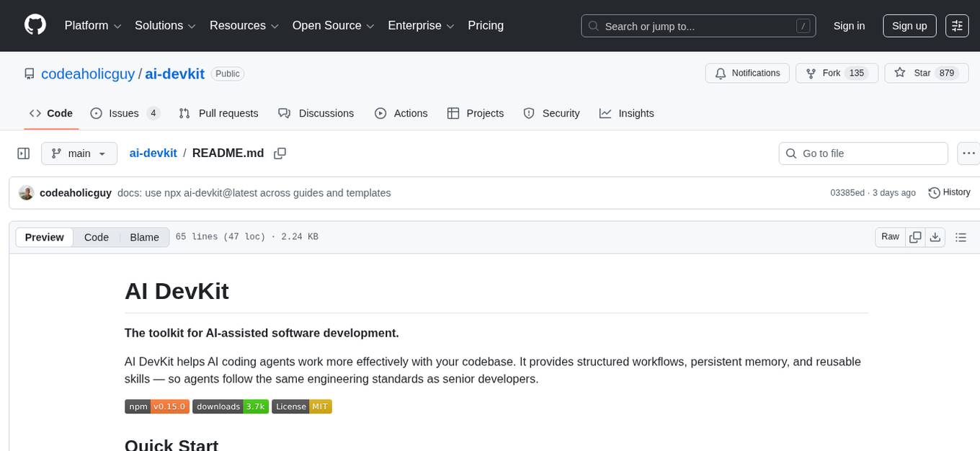Go to the Pull requests tab
The width and height of the screenshot is (980, 451).
218,113
